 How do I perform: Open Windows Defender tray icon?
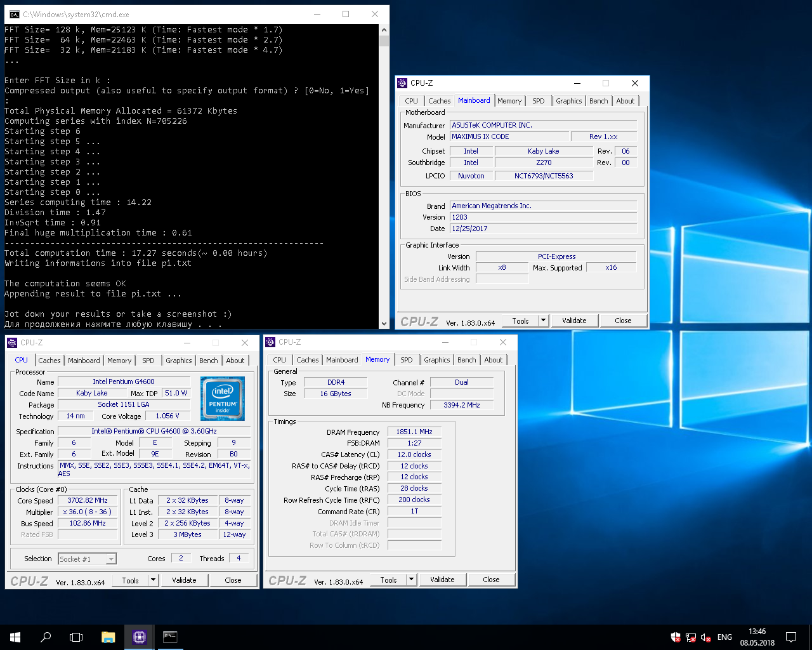676,637
